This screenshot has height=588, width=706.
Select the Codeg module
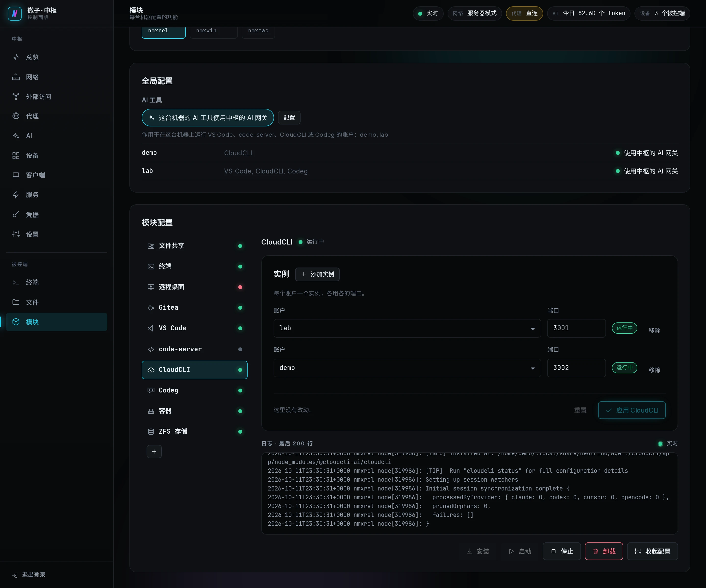click(195, 391)
